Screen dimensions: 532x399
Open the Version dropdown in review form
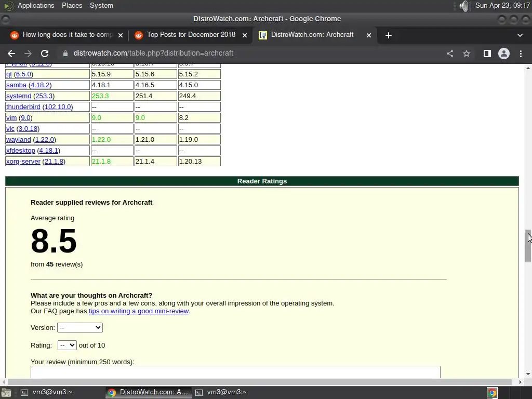pyautogui.click(x=79, y=328)
